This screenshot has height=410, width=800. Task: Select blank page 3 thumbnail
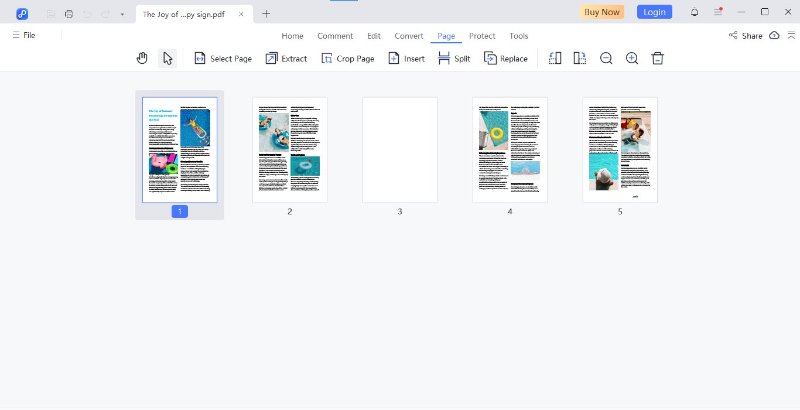pos(400,150)
